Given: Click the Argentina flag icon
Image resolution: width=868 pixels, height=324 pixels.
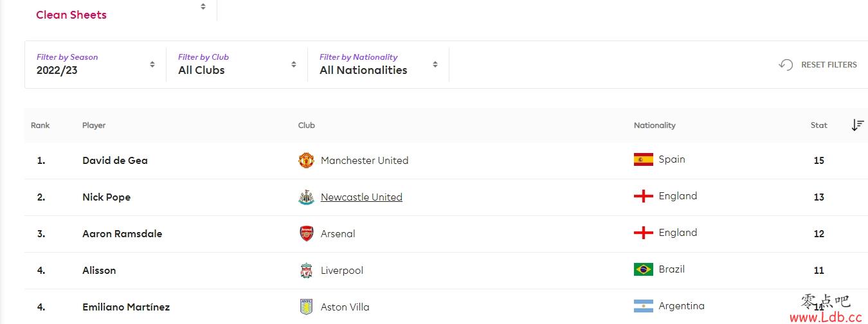Looking at the screenshot, I should pyautogui.click(x=644, y=306).
